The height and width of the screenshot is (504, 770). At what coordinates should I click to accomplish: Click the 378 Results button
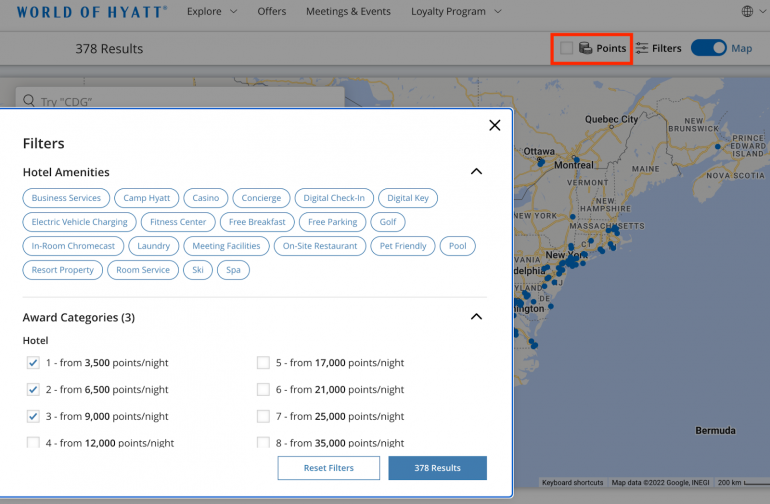(437, 468)
